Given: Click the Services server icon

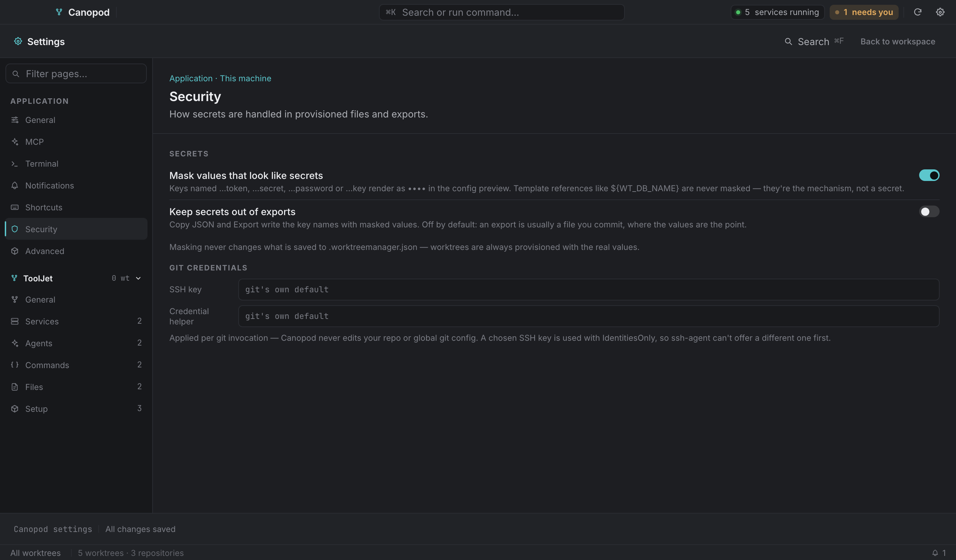Looking at the screenshot, I should 15,321.
